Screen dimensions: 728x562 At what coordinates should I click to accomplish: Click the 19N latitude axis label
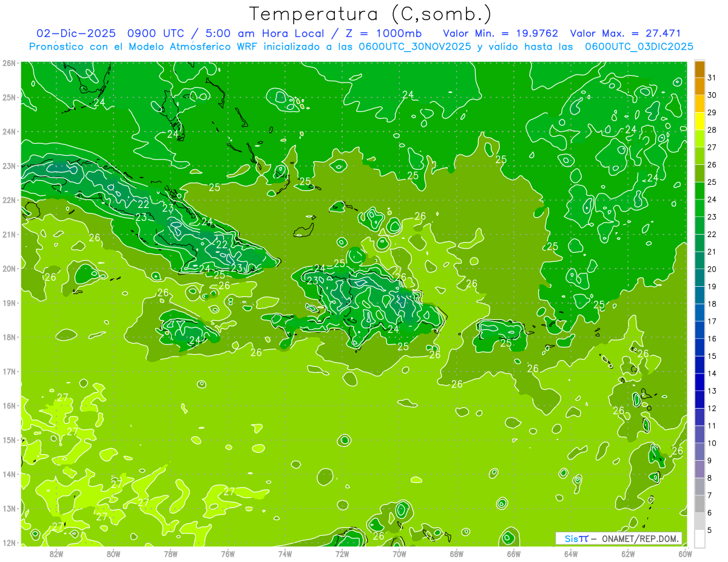click(x=8, y=303)
